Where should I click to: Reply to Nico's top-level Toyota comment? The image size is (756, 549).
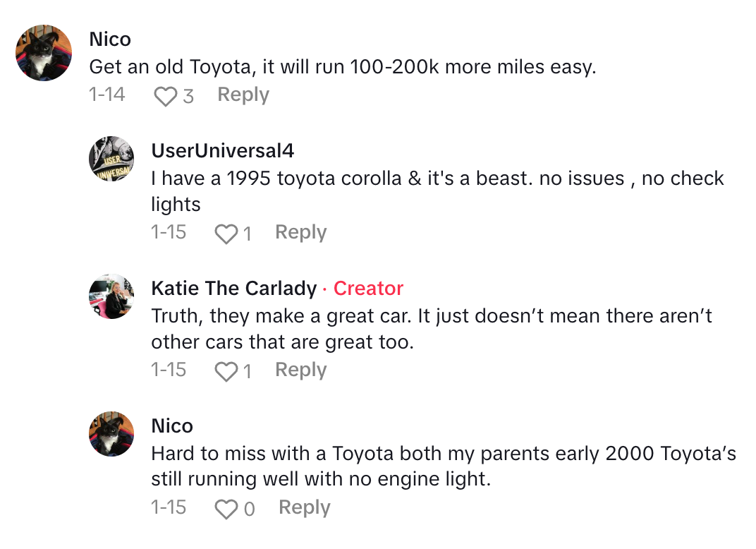pos(243,95)
